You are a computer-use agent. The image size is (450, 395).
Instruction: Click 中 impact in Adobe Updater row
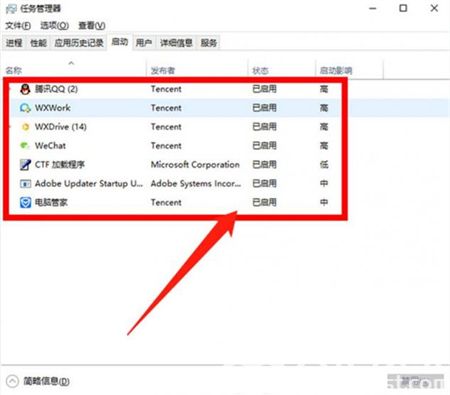tap(324, 184)
